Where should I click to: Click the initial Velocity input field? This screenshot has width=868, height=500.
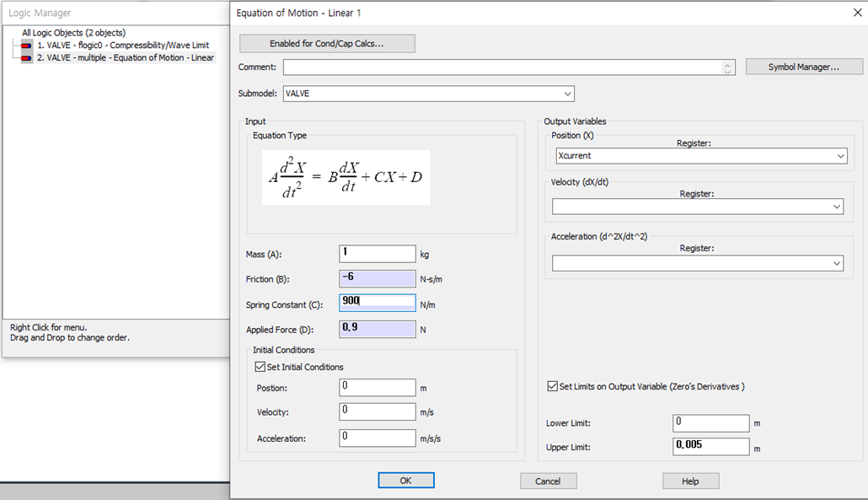[x=377, y=411]
